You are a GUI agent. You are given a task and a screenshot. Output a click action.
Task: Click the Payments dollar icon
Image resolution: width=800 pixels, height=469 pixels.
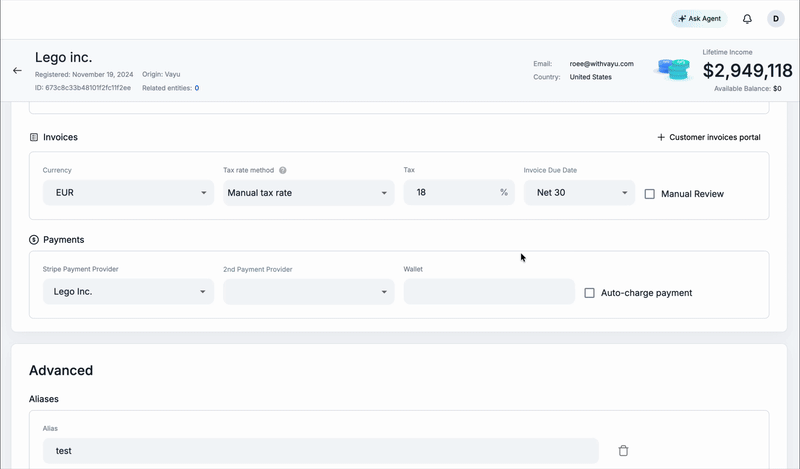34,240
